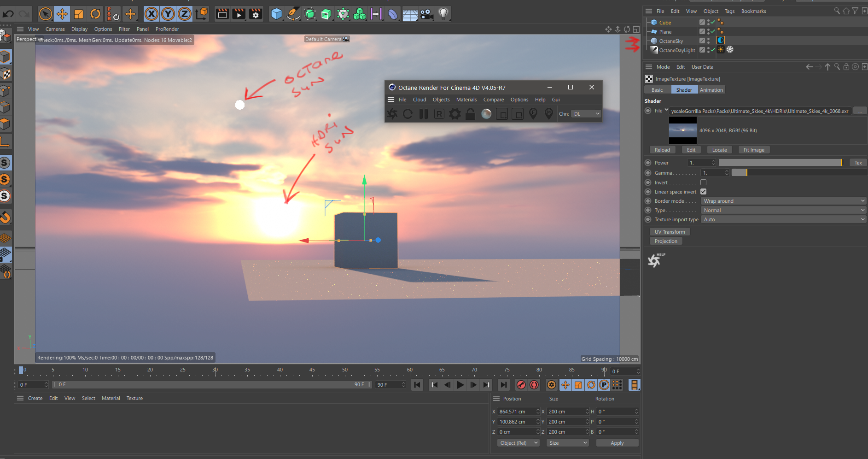Open the Border mode dropdown
Screen dimensions: 868x459
[783, 201]
